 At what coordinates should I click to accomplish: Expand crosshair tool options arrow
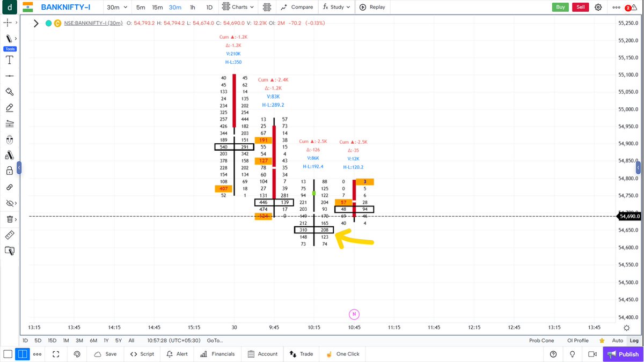(16, 23)
